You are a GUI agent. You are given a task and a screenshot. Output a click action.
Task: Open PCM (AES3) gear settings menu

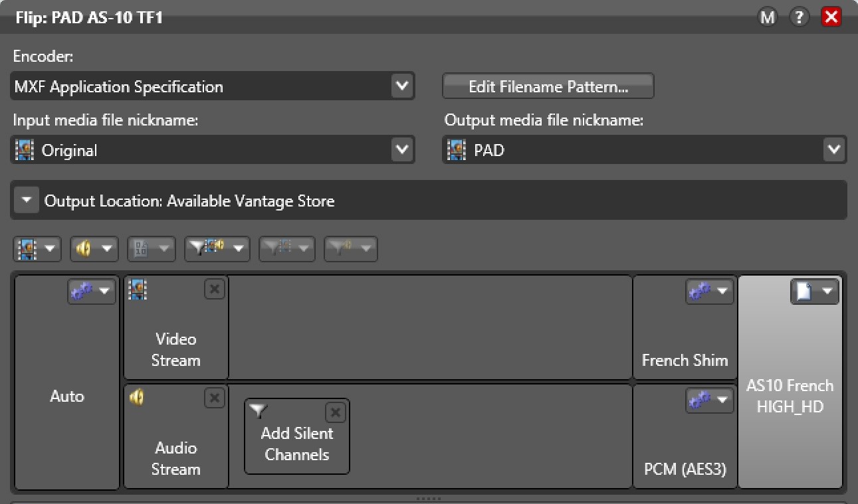[x=710, y=400]
